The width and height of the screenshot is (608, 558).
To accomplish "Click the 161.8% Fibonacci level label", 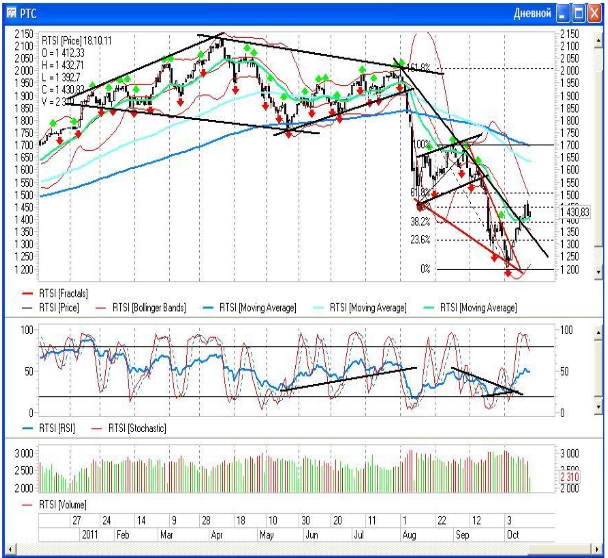I will click(x=419, y=68).
